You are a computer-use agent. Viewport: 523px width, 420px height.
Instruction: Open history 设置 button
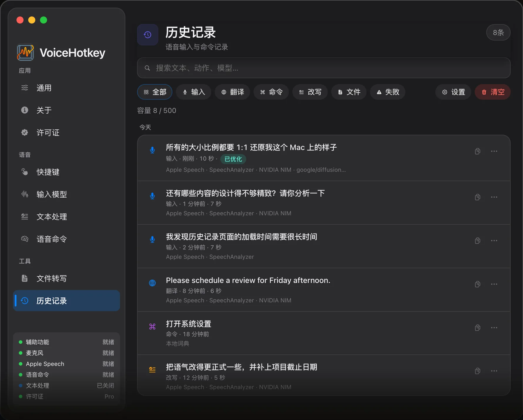pyautogui.click(x=453, y=92)
